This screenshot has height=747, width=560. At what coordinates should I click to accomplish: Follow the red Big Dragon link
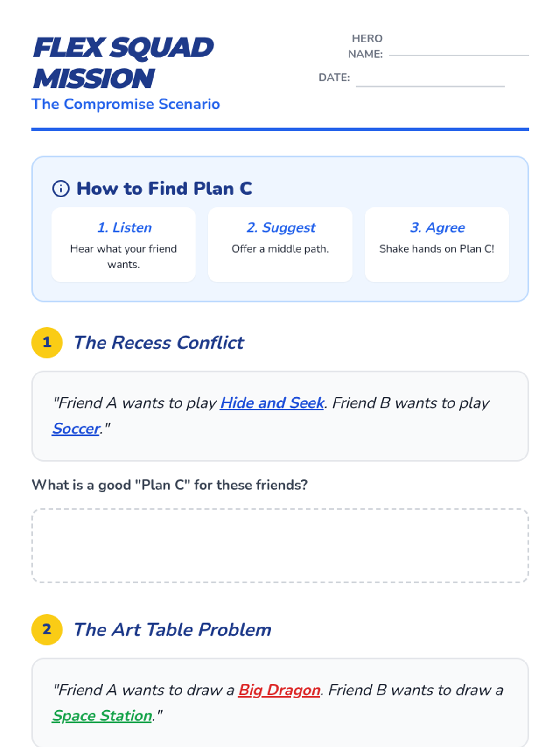tap(279, 690)
